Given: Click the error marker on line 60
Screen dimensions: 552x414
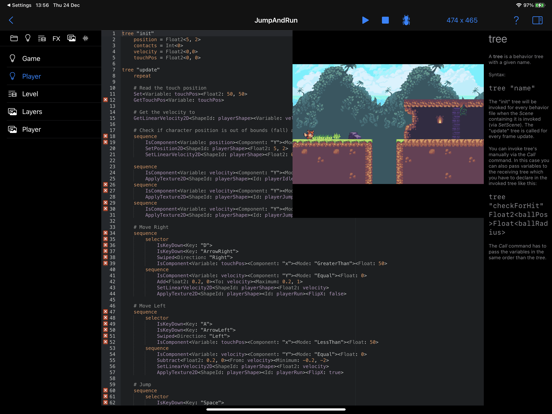Looking at the screenshot, I should point(105,390).
